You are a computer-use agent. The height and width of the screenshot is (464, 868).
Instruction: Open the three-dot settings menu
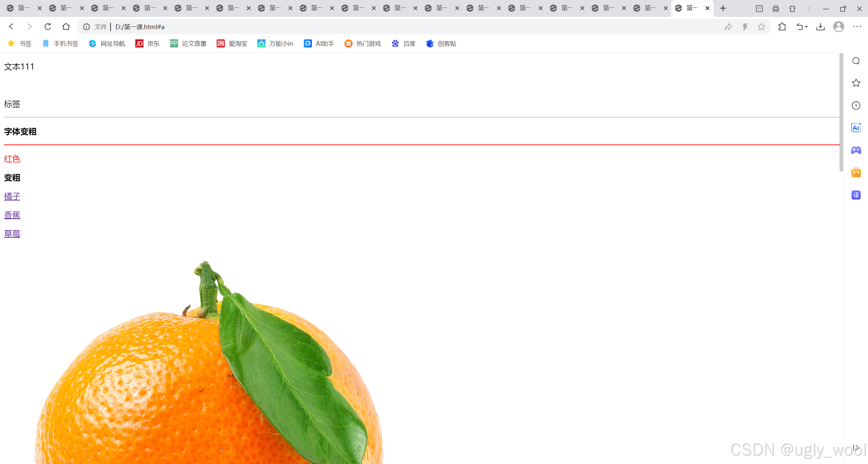[857, 26]
